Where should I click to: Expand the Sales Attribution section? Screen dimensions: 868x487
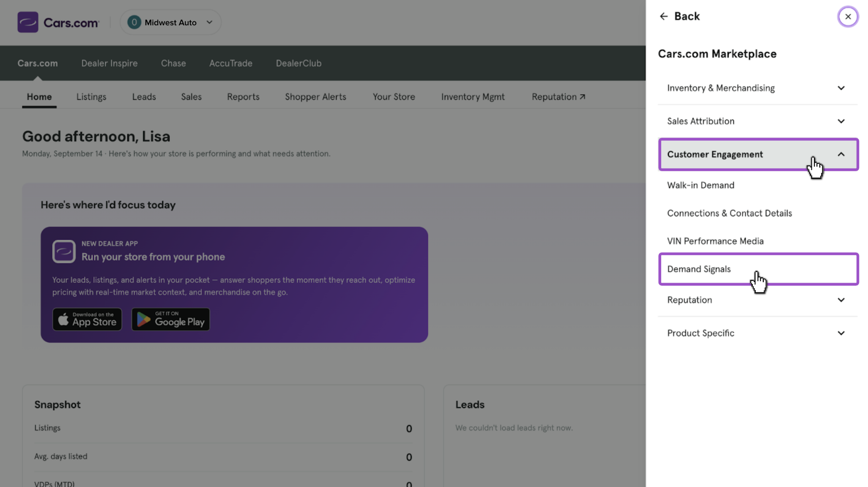coord(758,121)
